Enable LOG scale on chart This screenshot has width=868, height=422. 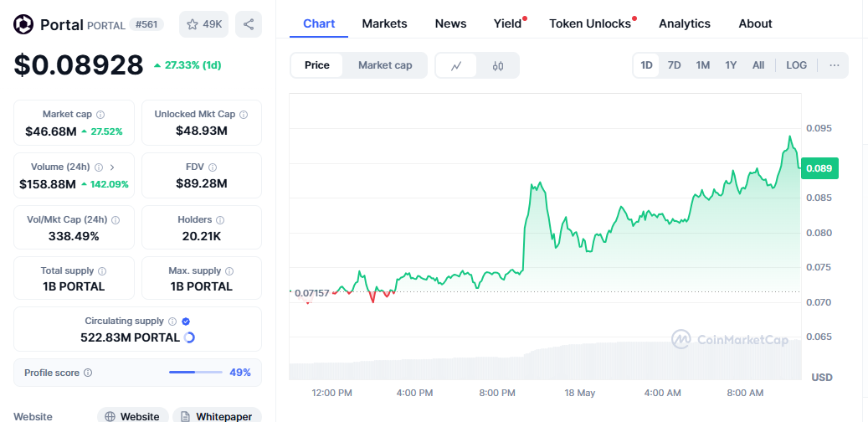[797, 65]
